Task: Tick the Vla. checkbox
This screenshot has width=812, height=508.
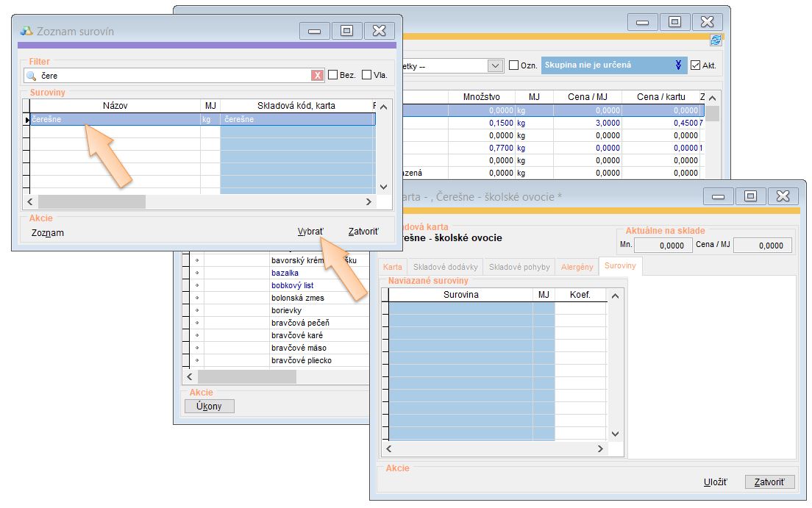Action: tap(367, 75)
